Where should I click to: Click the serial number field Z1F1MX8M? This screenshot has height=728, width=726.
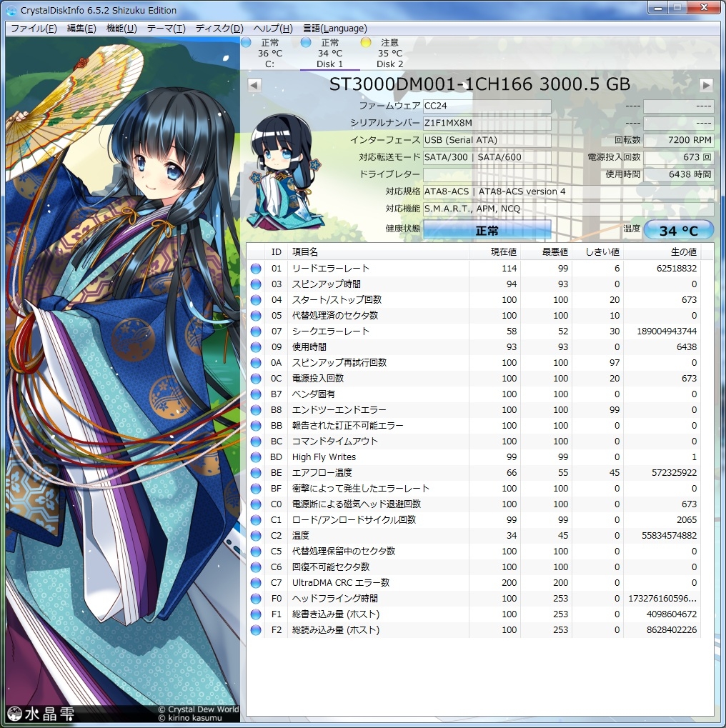(487, 123)
